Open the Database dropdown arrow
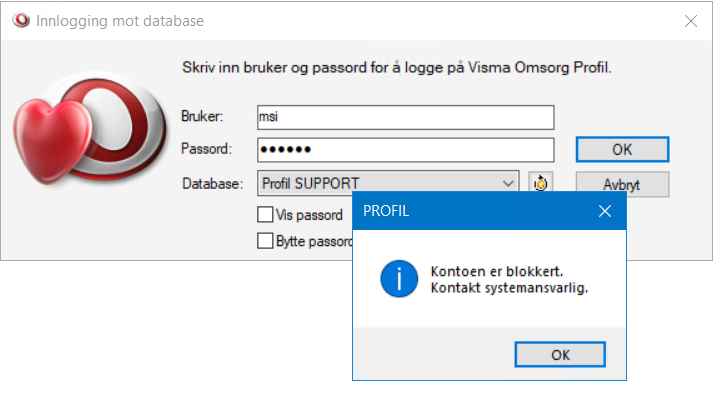717x401 pixels. (508, 183)
